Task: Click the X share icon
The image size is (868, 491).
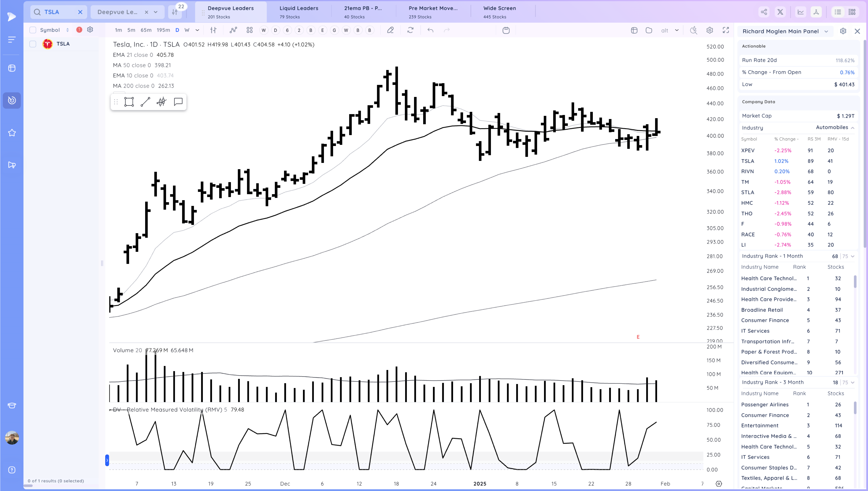Action: coord(780,12)
